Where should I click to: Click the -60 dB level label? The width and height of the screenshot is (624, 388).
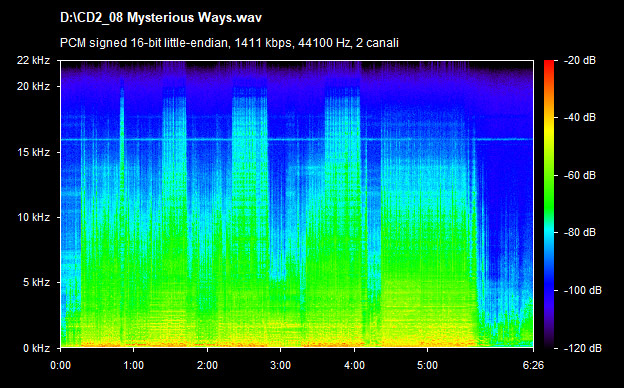580,175
